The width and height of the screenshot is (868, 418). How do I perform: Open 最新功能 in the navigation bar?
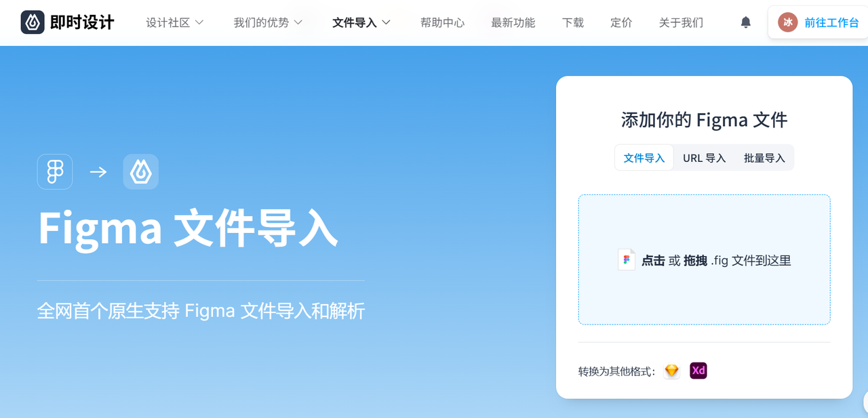[x=513, y=22]
